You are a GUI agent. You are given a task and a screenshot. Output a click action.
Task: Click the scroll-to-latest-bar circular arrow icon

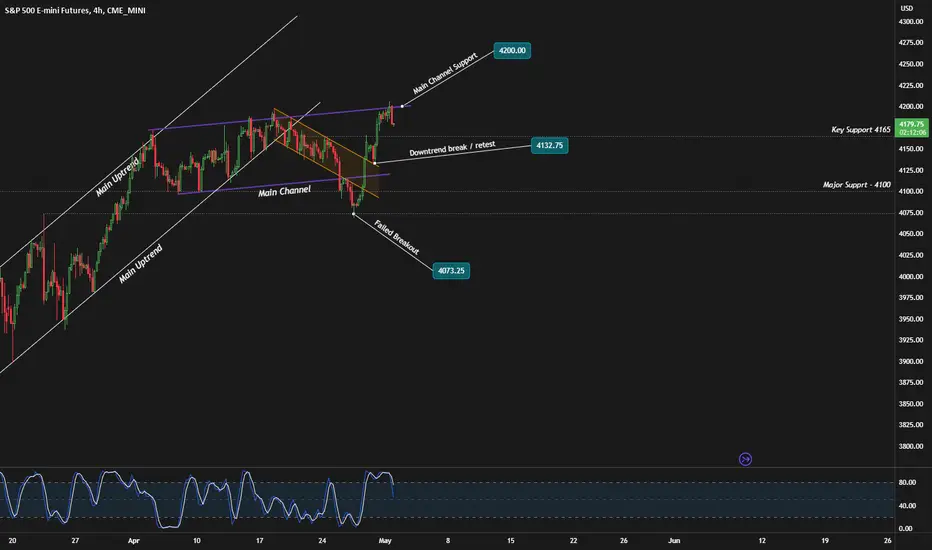point(745,459)
